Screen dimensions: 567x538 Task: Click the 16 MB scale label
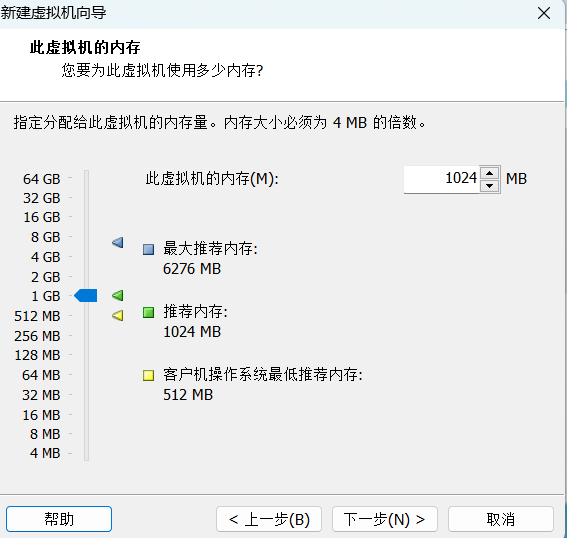pyautogui.click(x=41, y=415)
